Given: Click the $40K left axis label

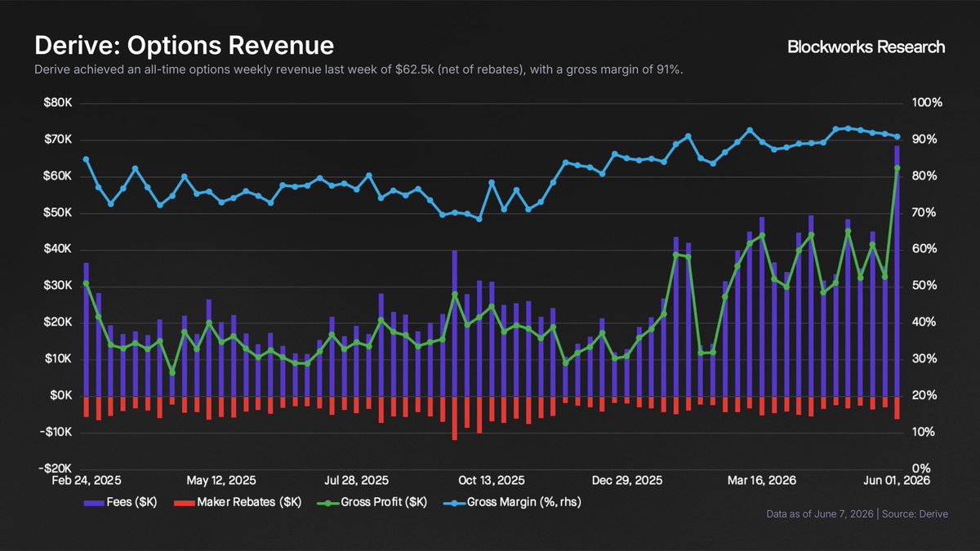Looking at the screenshot, I should pos(60,250).
